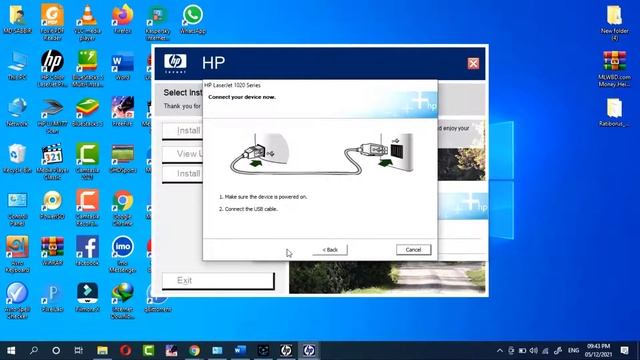Click the top Install button in the HP installer
Image resolution: width=640 pixels, height=360 pixels.
(182, 131)
